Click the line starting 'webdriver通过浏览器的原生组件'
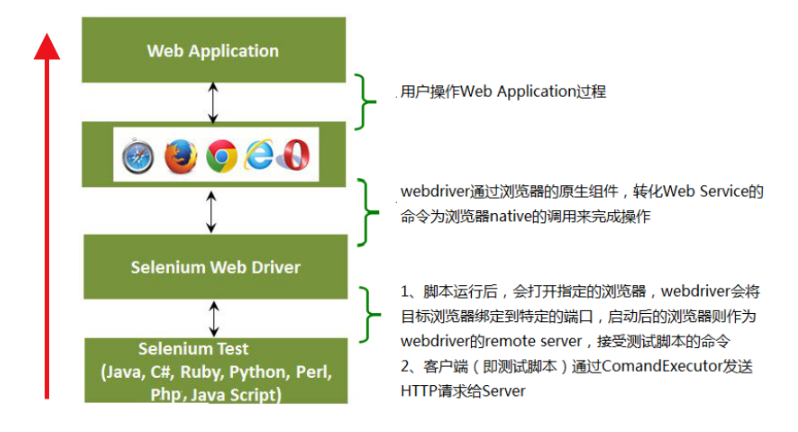Image resolution: width=798 pixels, height=432 pixels. pyautogui.click(x=582, y=192)
